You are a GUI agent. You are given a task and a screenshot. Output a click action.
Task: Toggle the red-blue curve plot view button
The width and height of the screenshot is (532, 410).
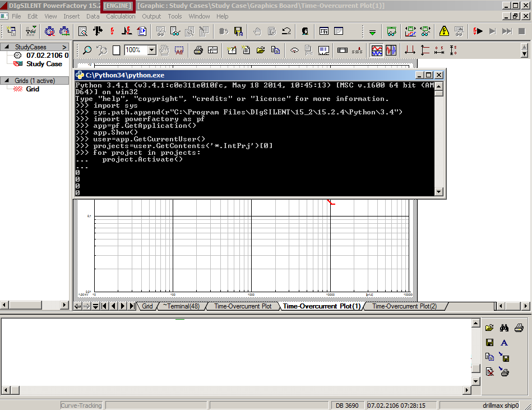[x=377, y=50]
